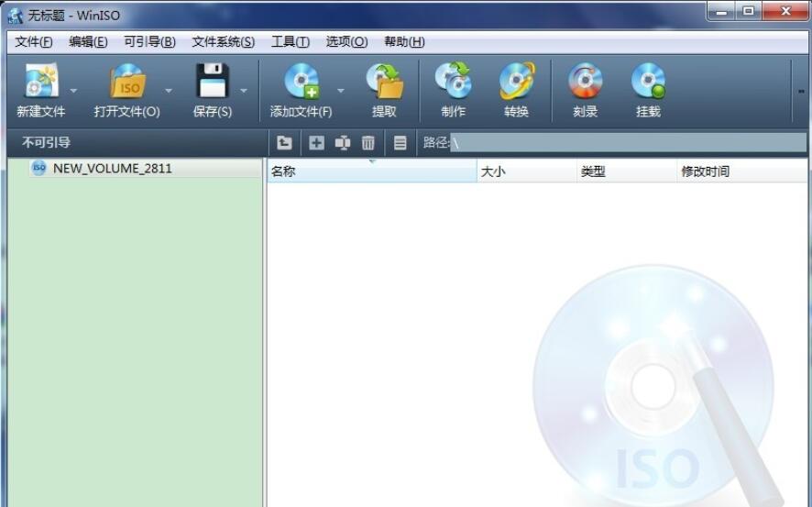Screen dimensions: 812x507
Task: Click the WinISO title bar app icon
Action: click(x=15, y=16)
